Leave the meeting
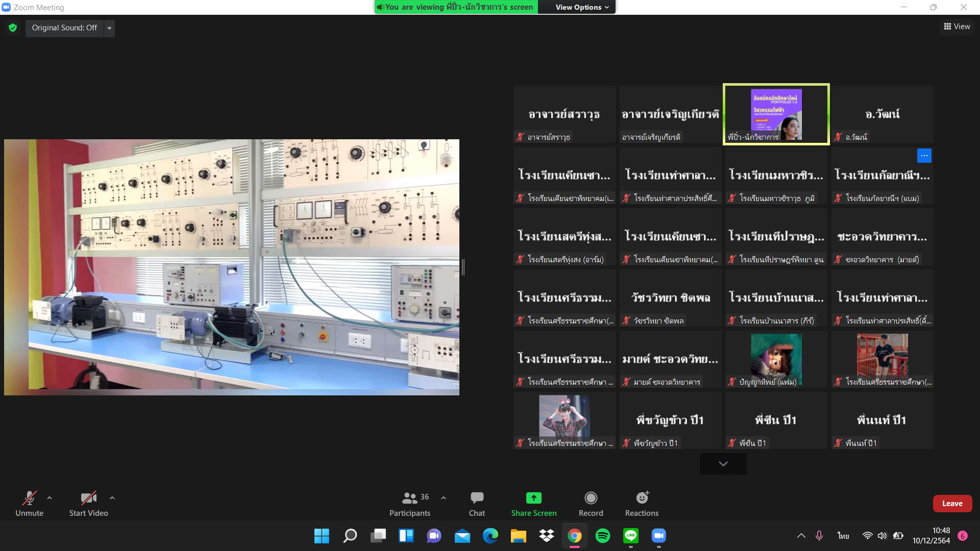 [x=952, y=503]
